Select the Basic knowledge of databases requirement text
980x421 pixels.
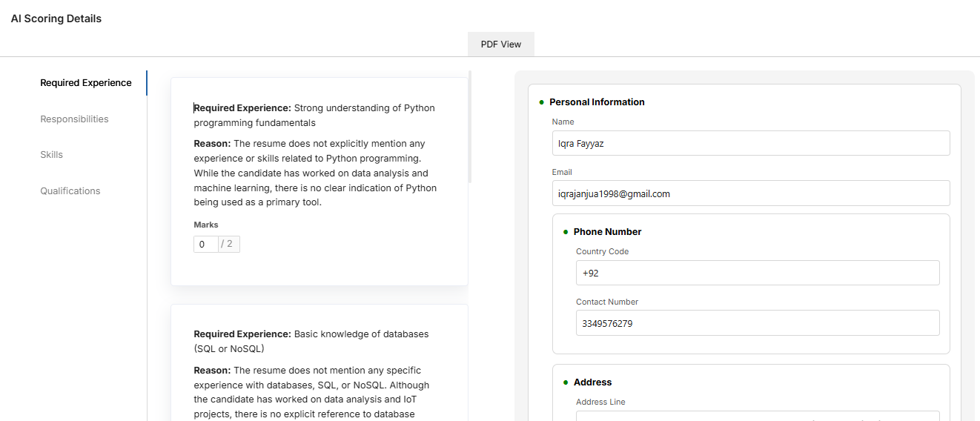[311, 341]
